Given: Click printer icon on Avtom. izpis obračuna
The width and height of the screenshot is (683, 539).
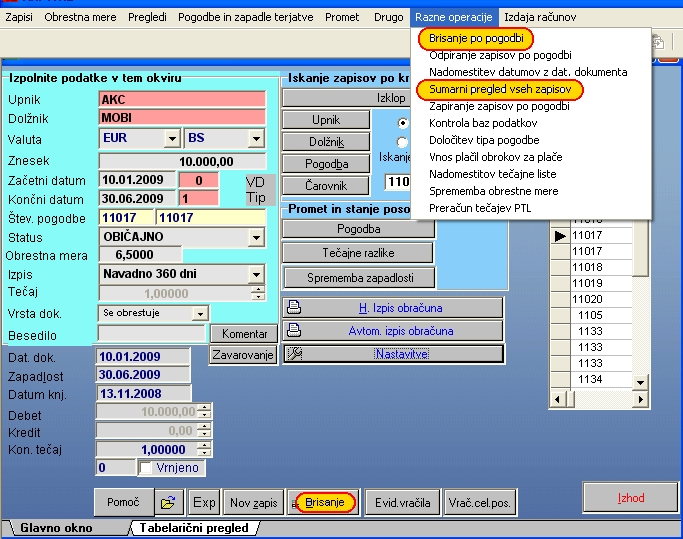Looking at the screenshot, I should click(294, 331).
